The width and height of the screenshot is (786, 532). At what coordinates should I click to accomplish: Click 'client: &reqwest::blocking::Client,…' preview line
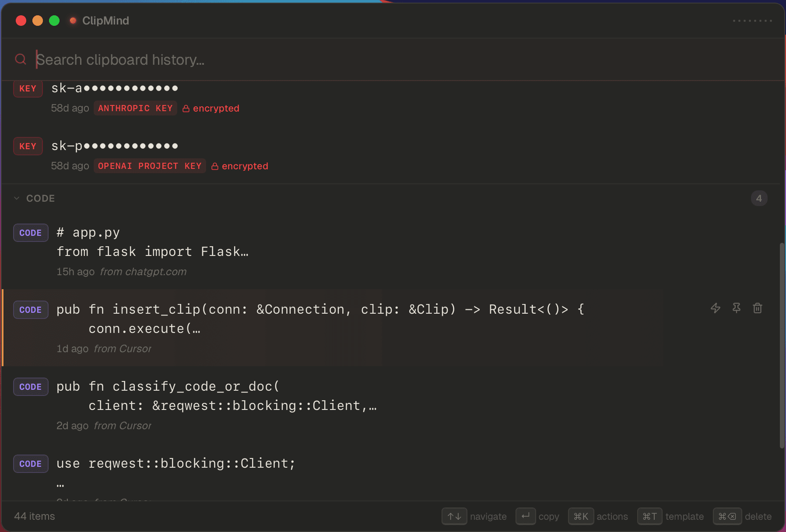click(x=232, y=406)
